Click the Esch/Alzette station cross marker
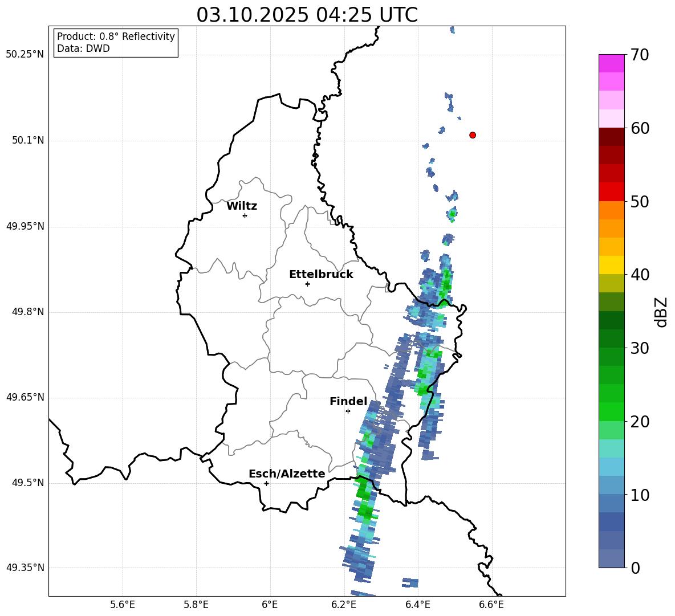Viewport: 675px width, 616px height. (266, 483)
